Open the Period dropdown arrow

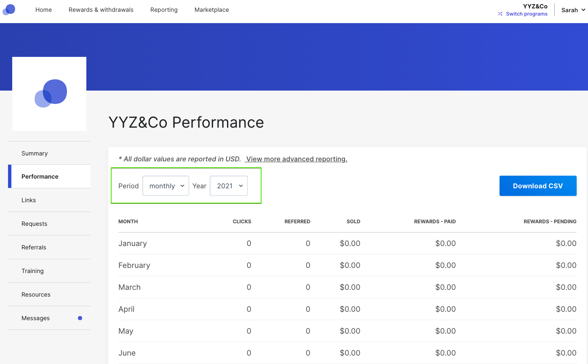coord(183,185)
